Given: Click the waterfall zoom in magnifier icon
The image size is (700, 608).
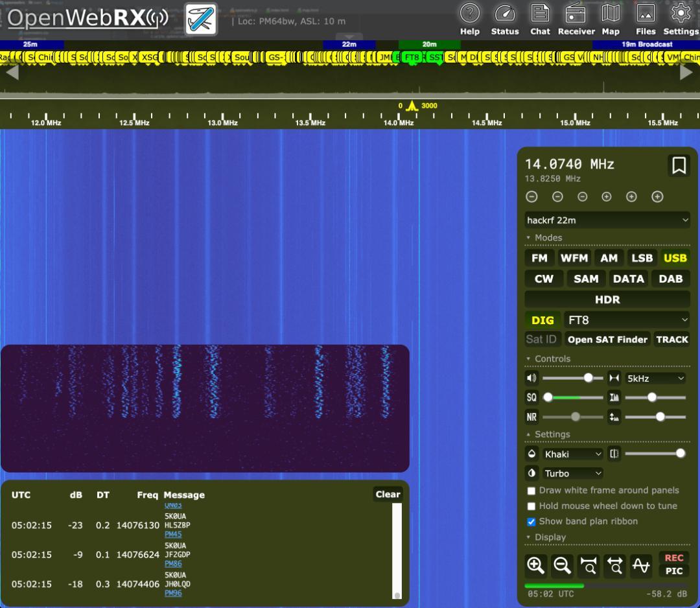Looking at the screenshot, I should pyautogui.click(x=535, y=566).
